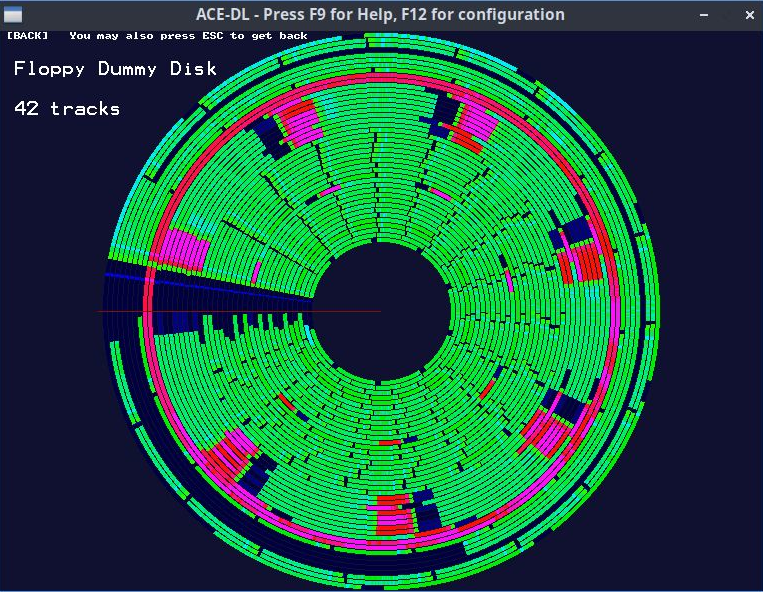Close the ACE-DL window

pyautogui.click(x=749, y=15)
